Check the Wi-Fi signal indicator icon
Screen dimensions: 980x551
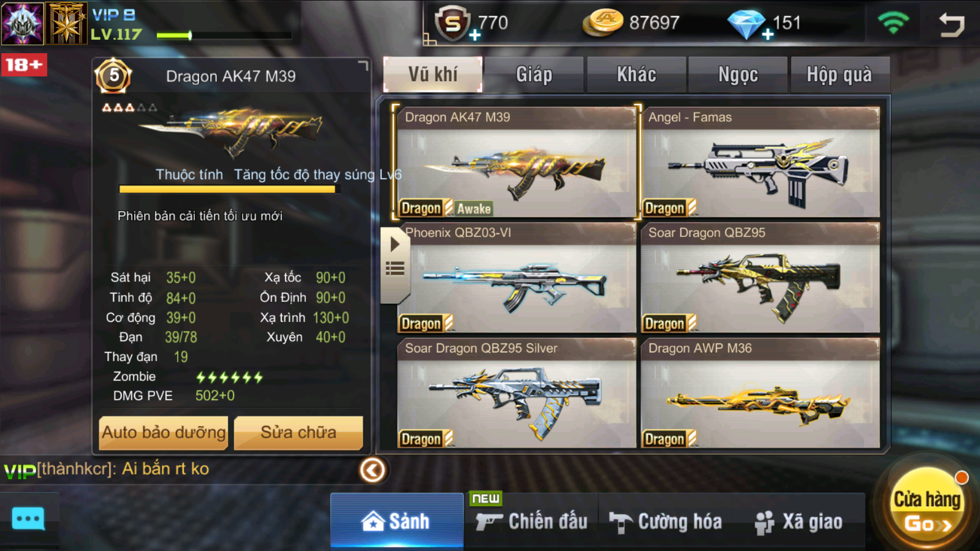point(893,22)
